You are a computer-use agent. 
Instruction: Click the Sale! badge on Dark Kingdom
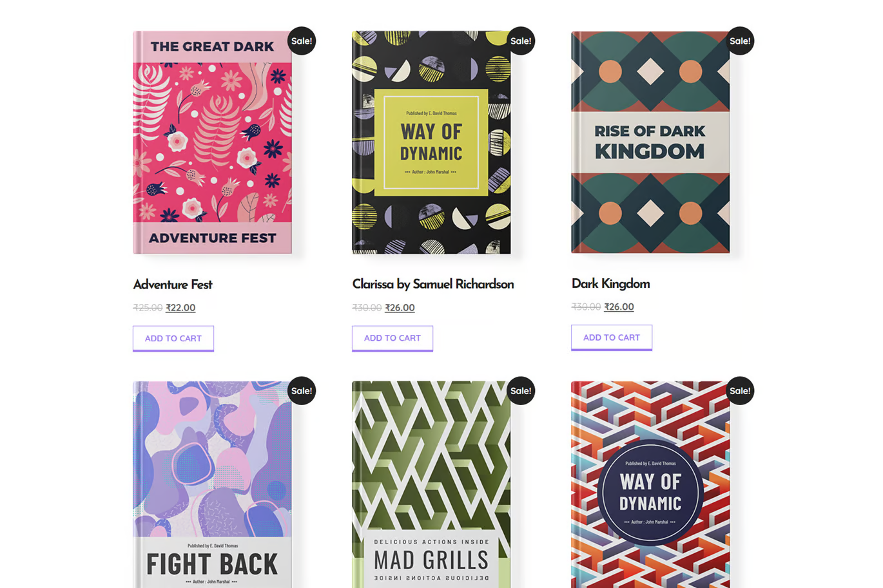click(x=740, y=41)
